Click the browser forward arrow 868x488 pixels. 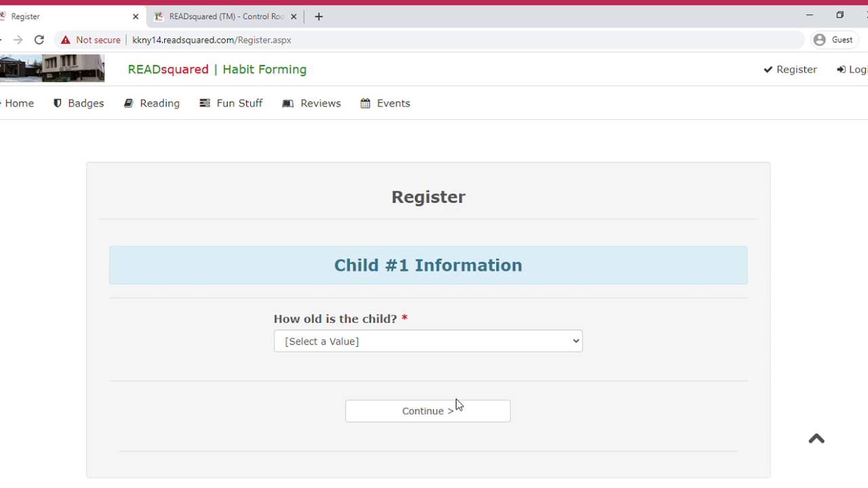tap(18, 40)
